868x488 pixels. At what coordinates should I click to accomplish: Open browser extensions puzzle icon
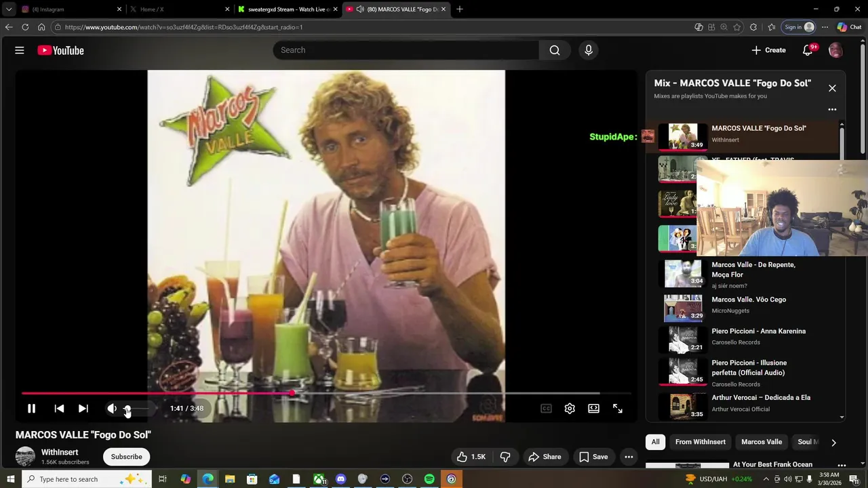click(x=753, y=27)
